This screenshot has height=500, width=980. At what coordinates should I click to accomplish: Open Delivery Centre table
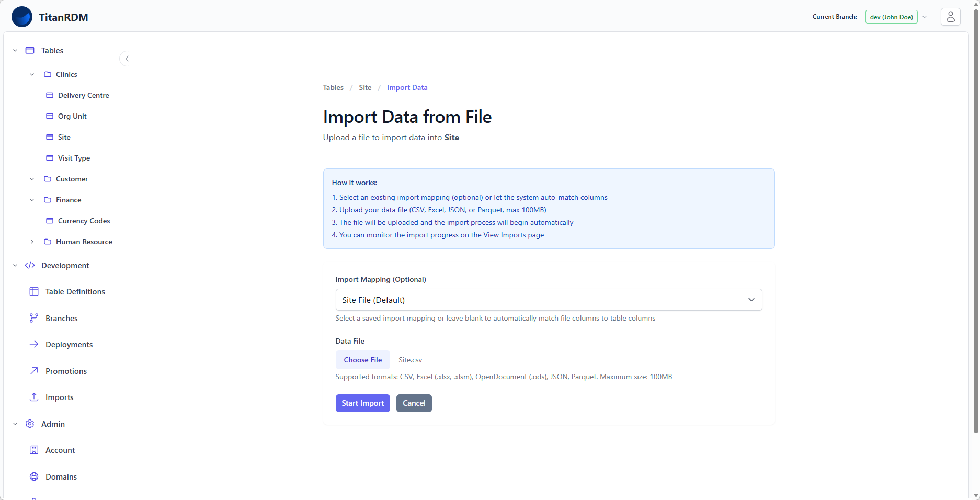[84, 95]
